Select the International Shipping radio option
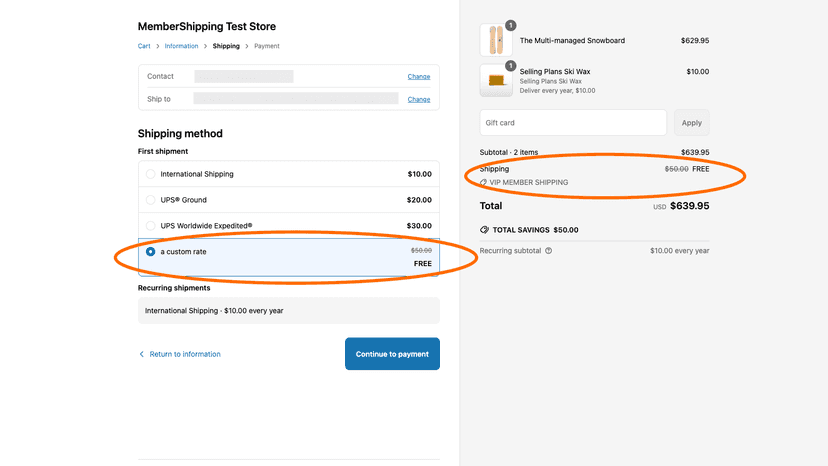The height and width of the screenshot is (466, 828). coord(150,174)
